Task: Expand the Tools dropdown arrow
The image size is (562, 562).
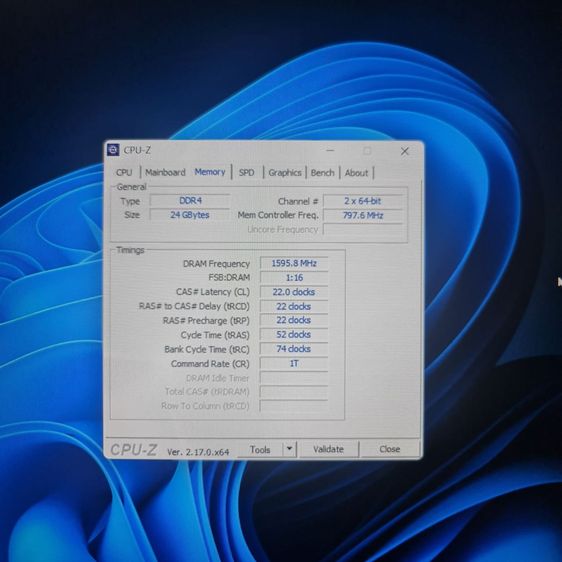Action: pyautogui.click(x=290, y=449)
